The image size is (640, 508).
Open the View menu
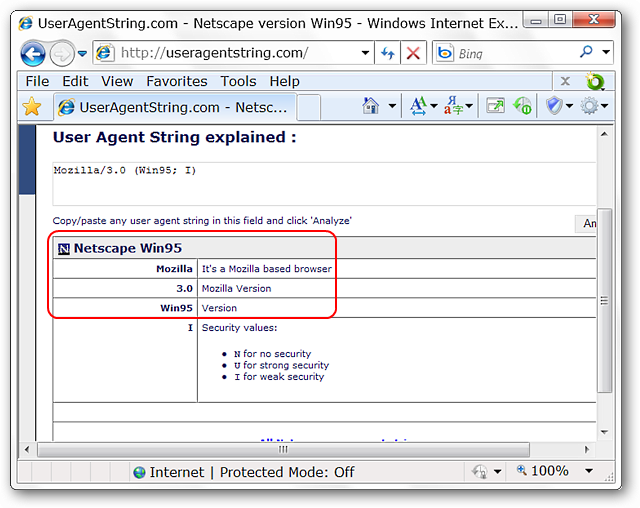click(x=117, y=81)
